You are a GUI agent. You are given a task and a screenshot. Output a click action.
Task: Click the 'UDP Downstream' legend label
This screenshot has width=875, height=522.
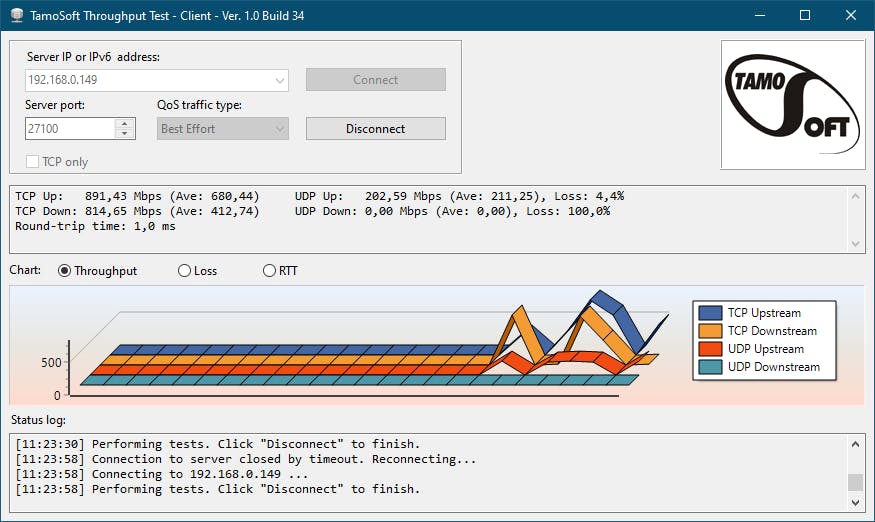pyautogui.click(x=773, y=367)
